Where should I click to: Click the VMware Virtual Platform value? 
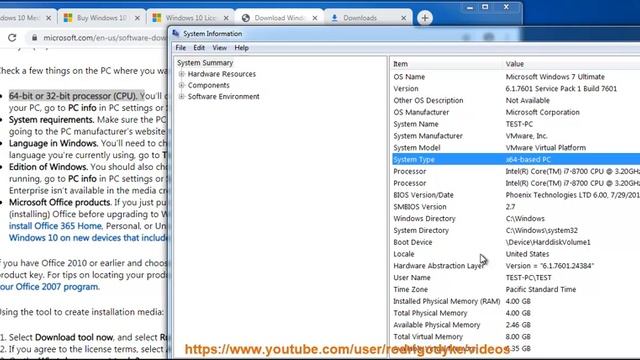click(546, 148)
